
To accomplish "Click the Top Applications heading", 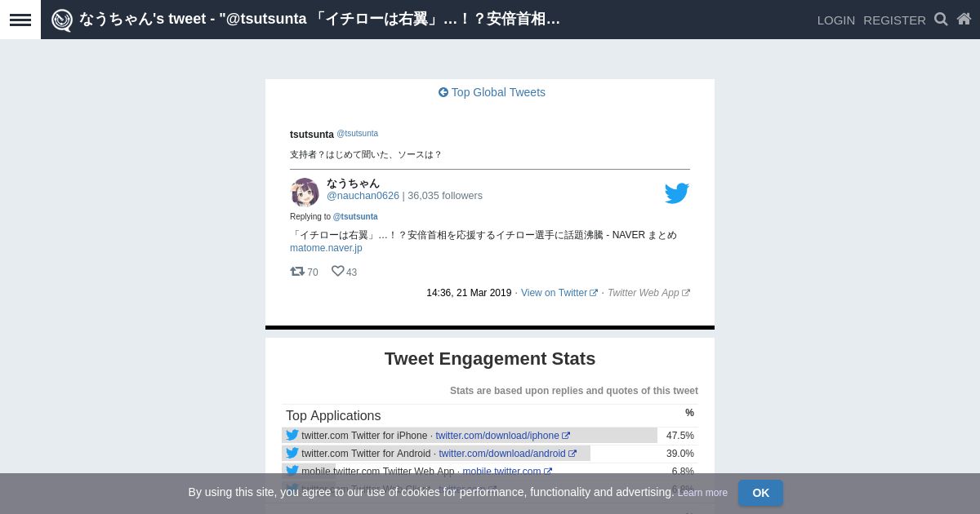I will click(333, 415).
